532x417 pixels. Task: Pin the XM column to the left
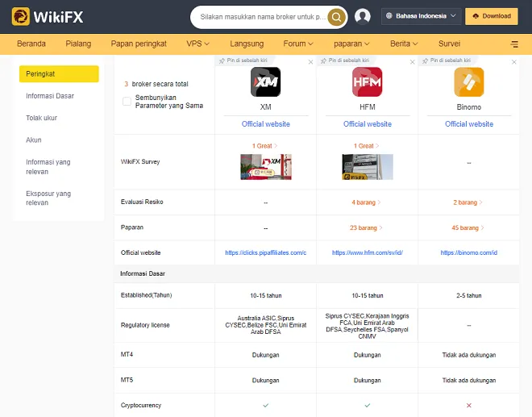click(x=243, y=60)
